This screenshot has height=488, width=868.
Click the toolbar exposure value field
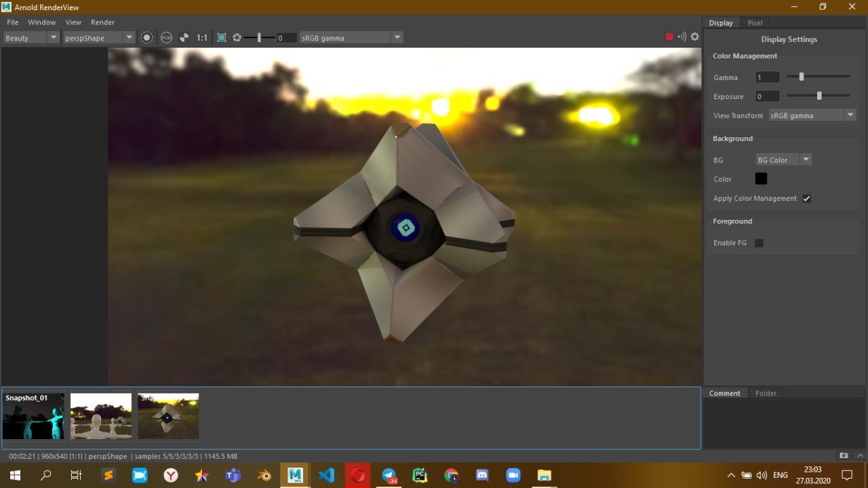click(x=286, y=38)
